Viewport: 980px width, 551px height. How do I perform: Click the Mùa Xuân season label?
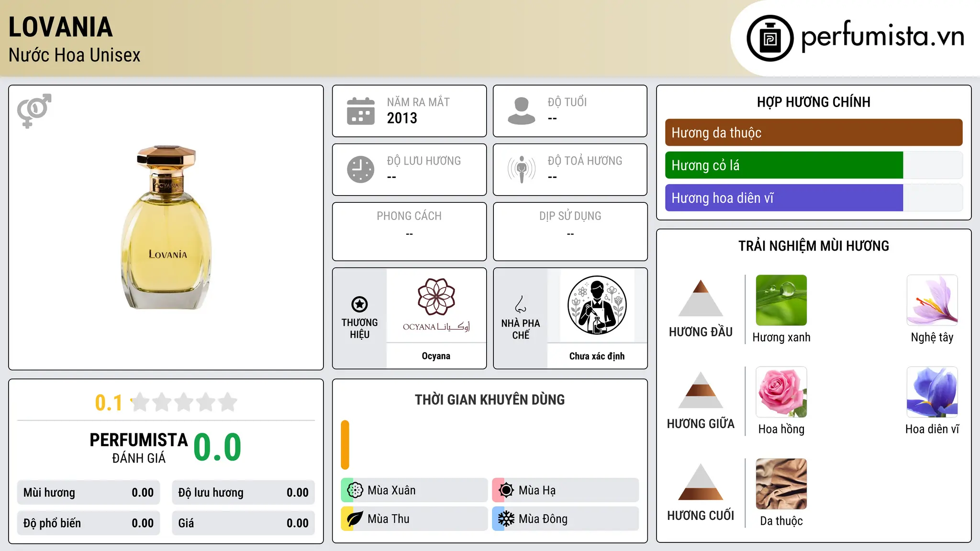tap(391, 490)
